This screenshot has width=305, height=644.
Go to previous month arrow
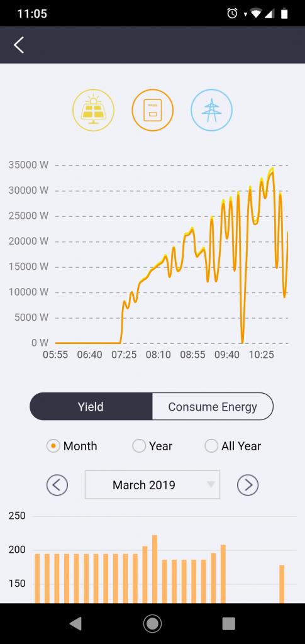[57, 485]
